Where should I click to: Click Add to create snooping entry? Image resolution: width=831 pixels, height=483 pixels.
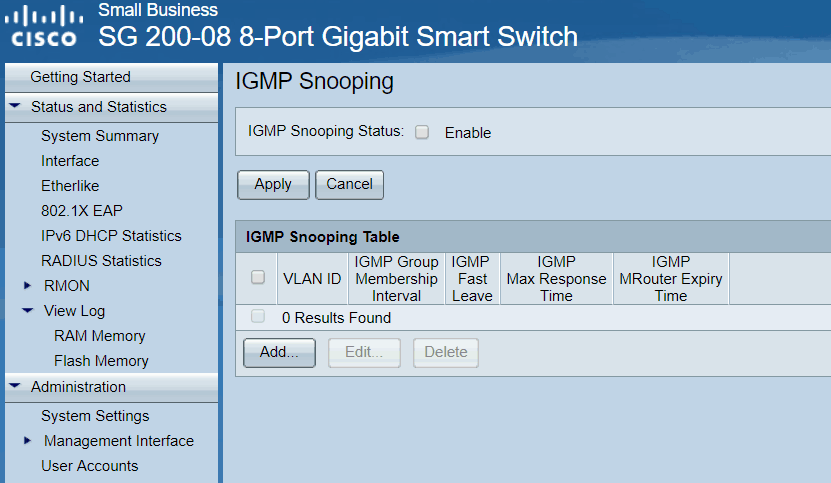279,352
